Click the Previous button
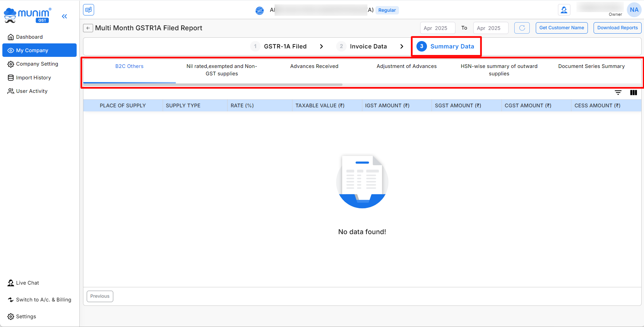This screenshot has width=644, height=327. click(100, 296)
